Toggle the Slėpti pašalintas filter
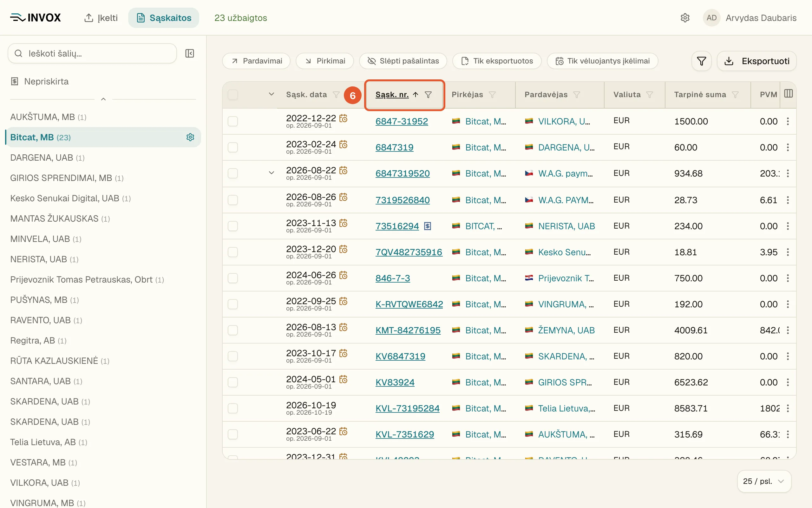812x508 pixels. (403, 61)
